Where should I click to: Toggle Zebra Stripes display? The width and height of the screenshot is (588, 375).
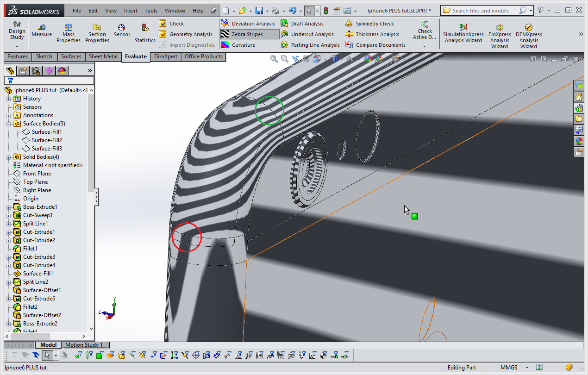[249, 34]
